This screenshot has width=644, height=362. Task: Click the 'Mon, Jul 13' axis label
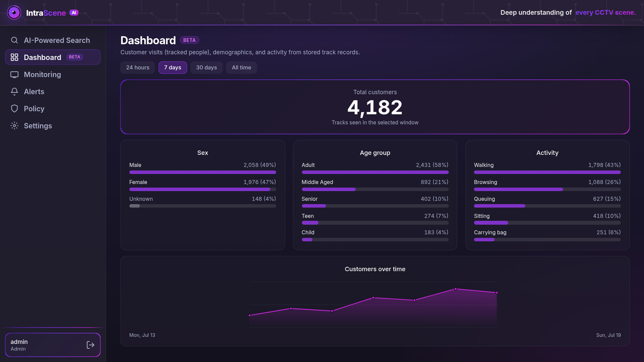point(142,335)
